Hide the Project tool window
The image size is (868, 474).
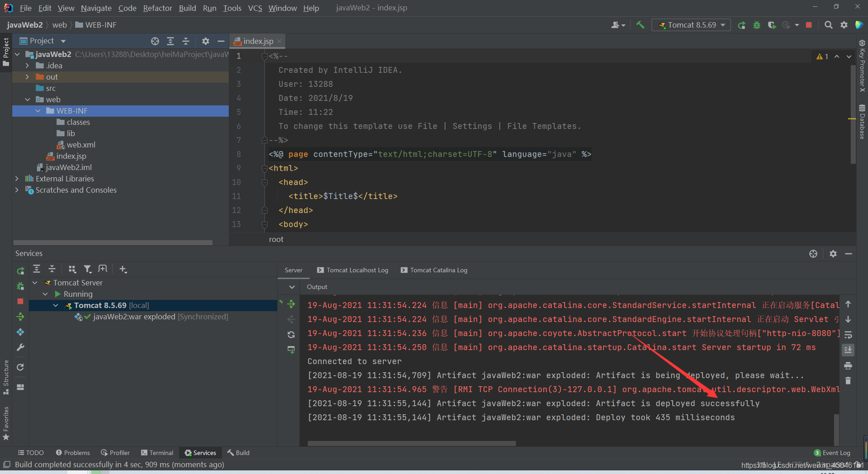(x=221, y=41)
